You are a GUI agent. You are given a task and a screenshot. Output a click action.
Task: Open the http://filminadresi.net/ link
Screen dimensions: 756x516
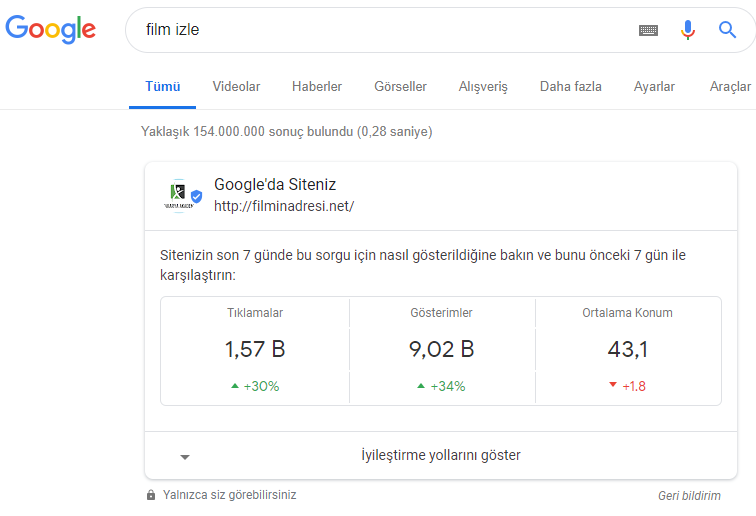284,206
